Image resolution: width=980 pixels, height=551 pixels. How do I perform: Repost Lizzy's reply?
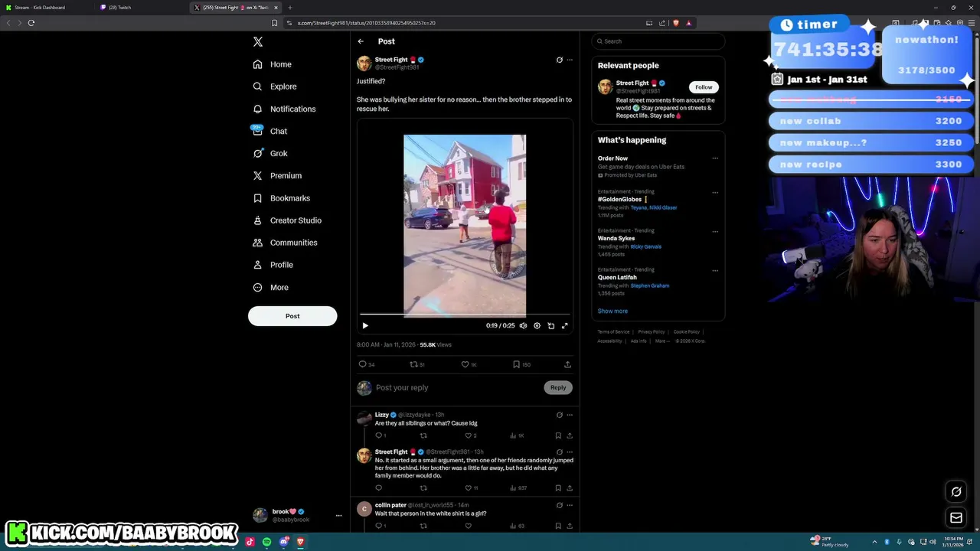pos(423,435)
